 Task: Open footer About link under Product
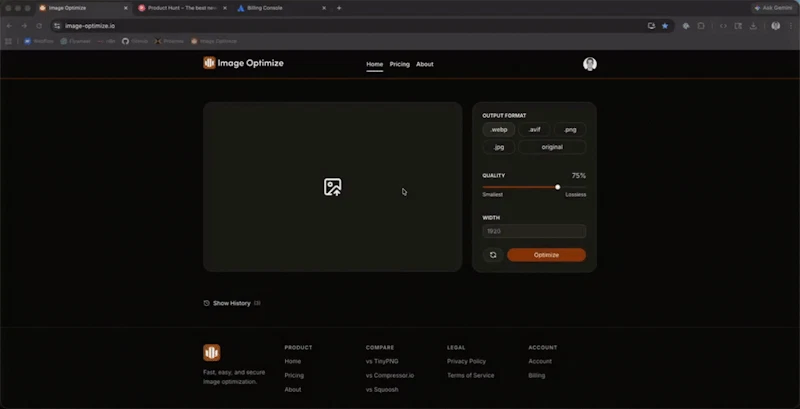(293, 390)
